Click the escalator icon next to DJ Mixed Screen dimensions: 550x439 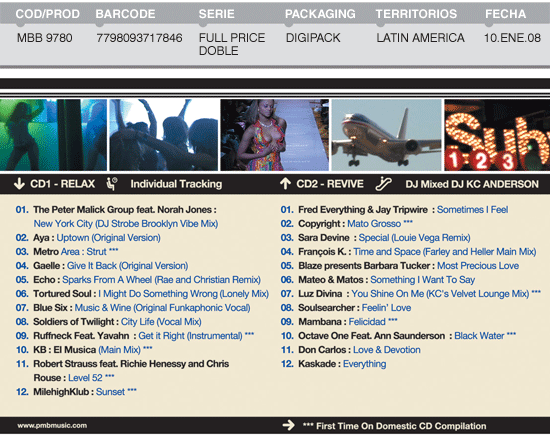pos(383,184)
